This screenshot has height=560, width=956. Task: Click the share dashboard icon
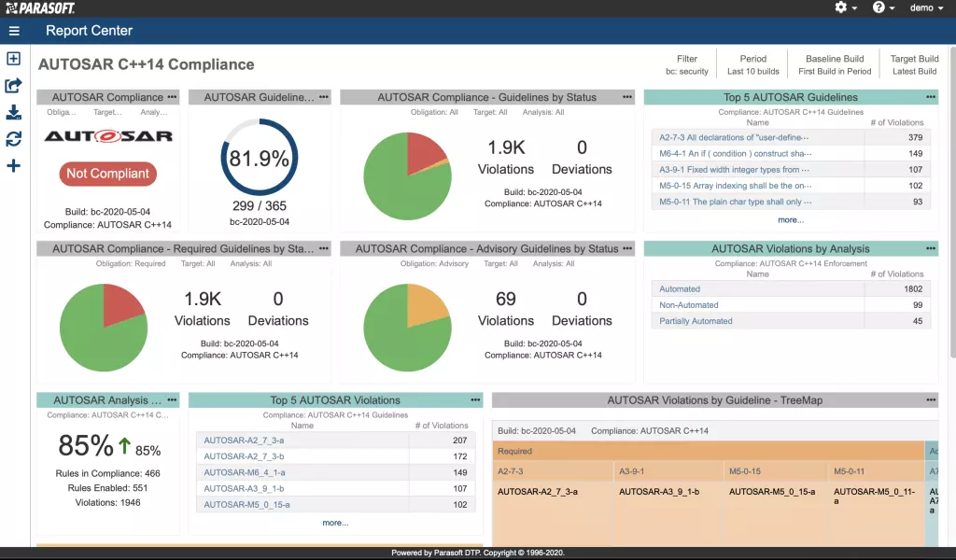pos(14,86)
